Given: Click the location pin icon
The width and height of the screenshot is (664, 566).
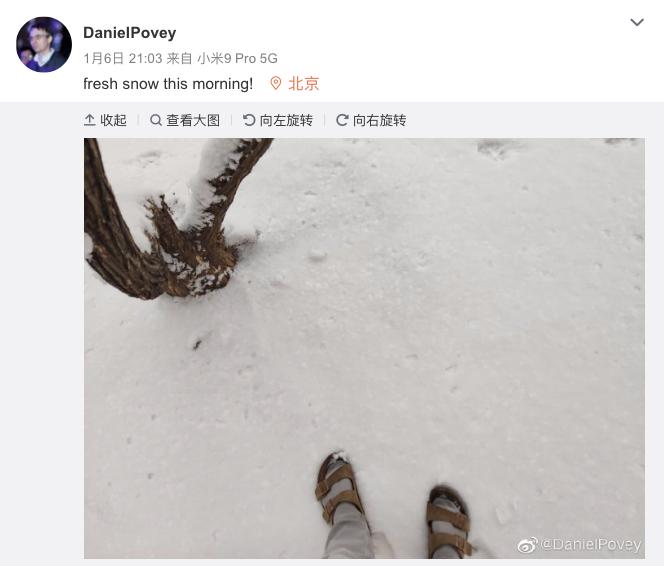Looking at the screenshot, I should point(276,83).
